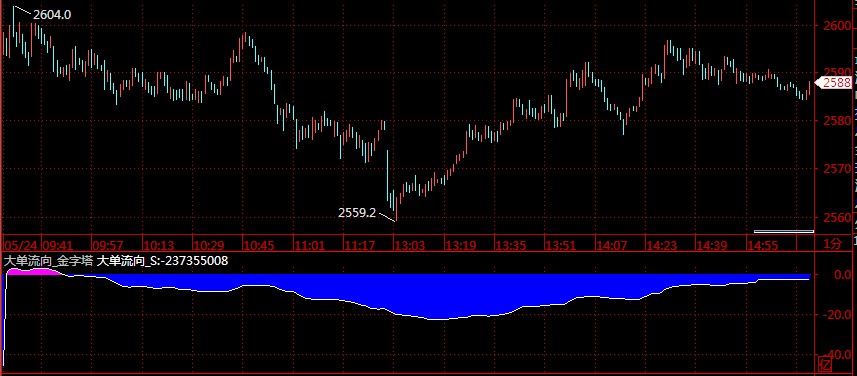This screenshot has width=857, height=376.
Task: Click the -20.0 indicator axis label
Action: coord(837,314)
